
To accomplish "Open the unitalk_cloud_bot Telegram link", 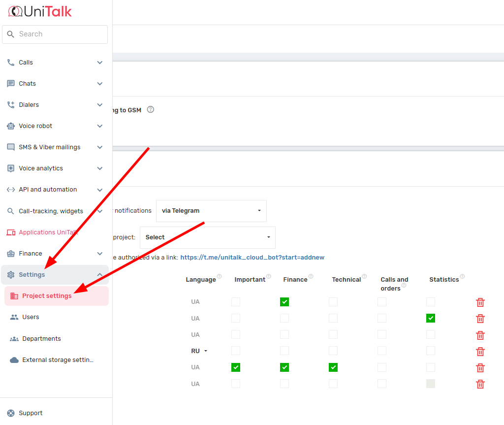I will 252,258.
